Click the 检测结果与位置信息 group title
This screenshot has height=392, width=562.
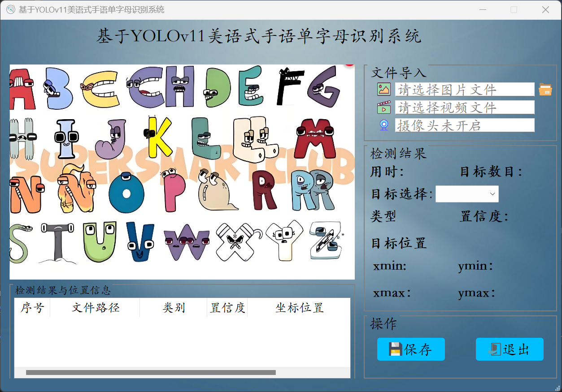coord(63,290)
